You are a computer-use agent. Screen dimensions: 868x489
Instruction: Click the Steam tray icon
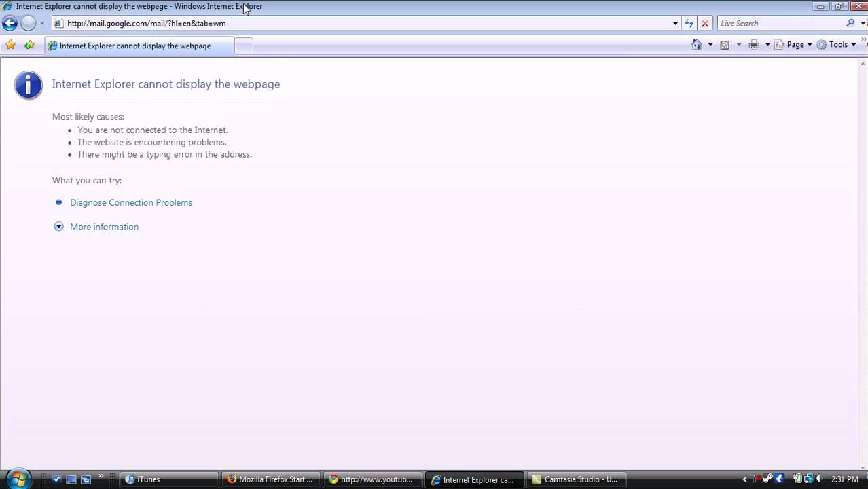[768, 479]
